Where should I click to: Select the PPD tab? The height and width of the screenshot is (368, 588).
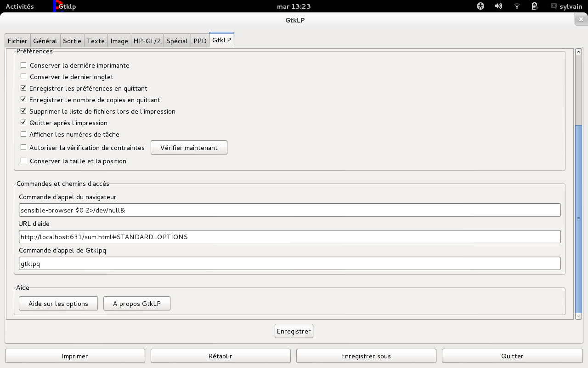point(200,41)
